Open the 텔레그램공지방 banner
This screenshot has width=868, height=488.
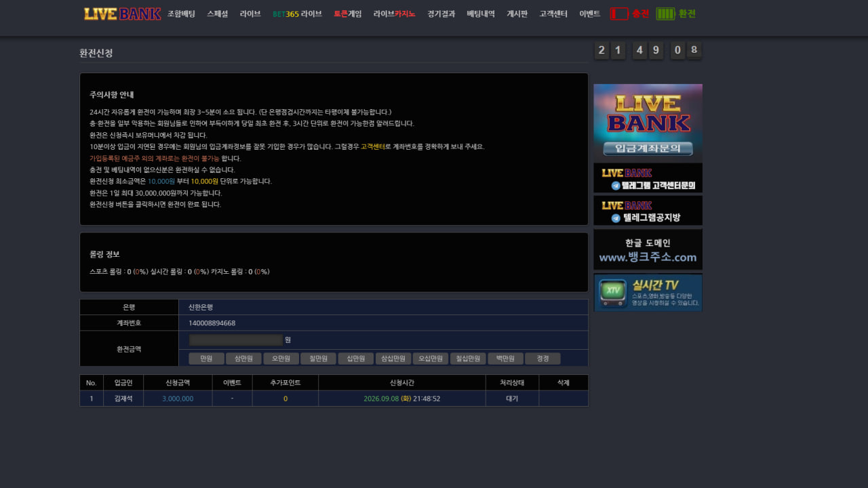(648, 211)
